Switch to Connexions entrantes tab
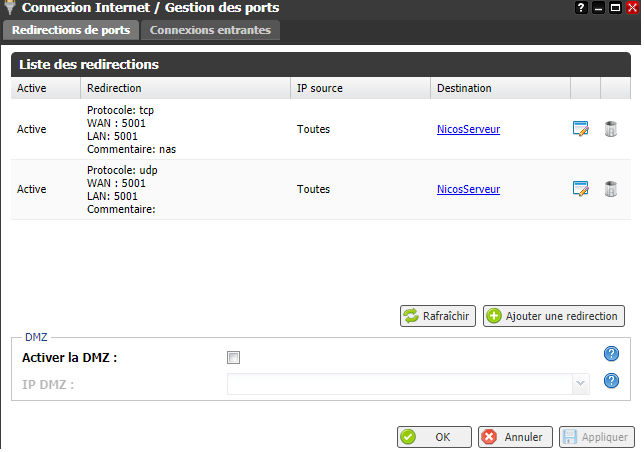Screen dimensions: 644x452 210,30
